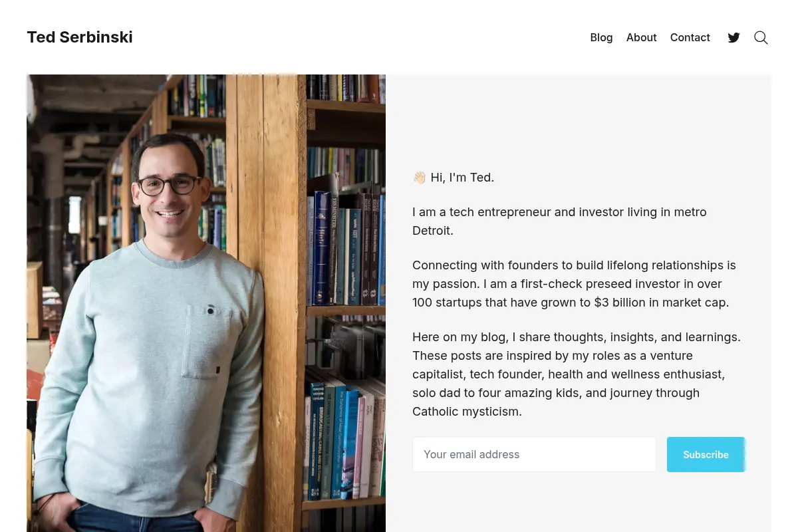
Task: Click the "Connecting with founders" paragraph
Action: (574, 284)
